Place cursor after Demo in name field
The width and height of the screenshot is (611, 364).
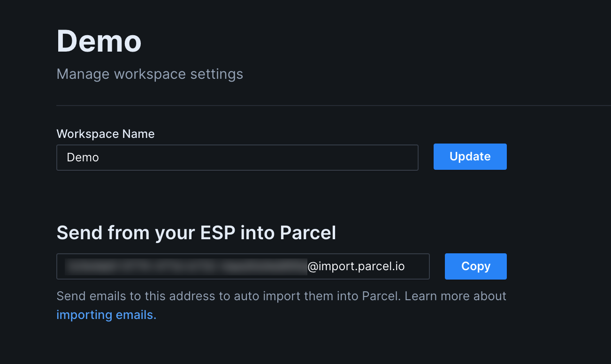click(x=100, y=158)
